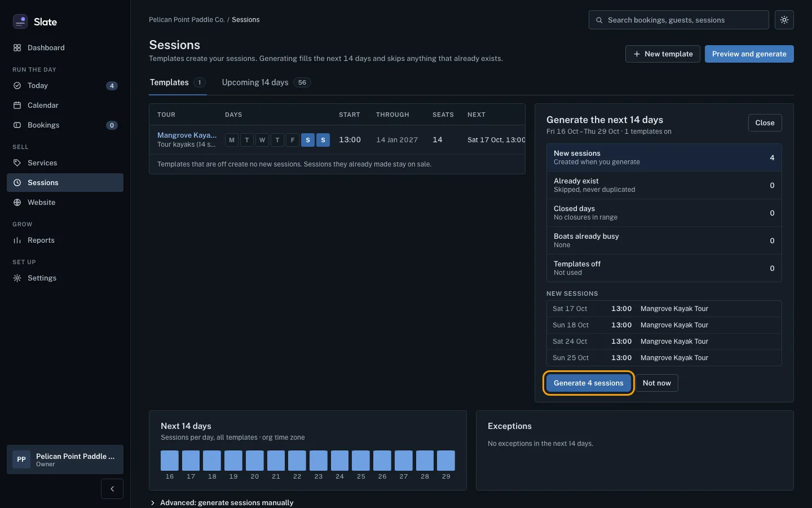This screenshot has width=812, height=508.
Task: Open Website in the sidebar
Action: tap(65, 203)
